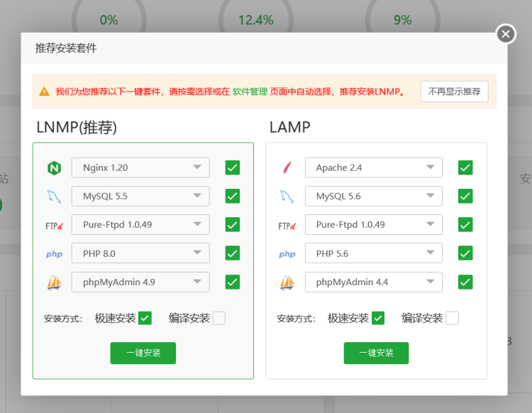Open the MySQL 5.5 version dropdown
532x413 pixels.
[x=140, y=196]
